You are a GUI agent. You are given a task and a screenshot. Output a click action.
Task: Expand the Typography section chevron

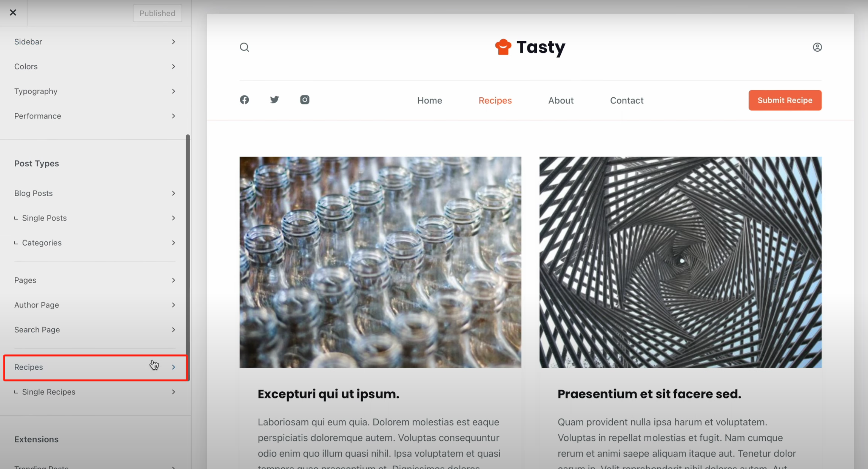173,91
